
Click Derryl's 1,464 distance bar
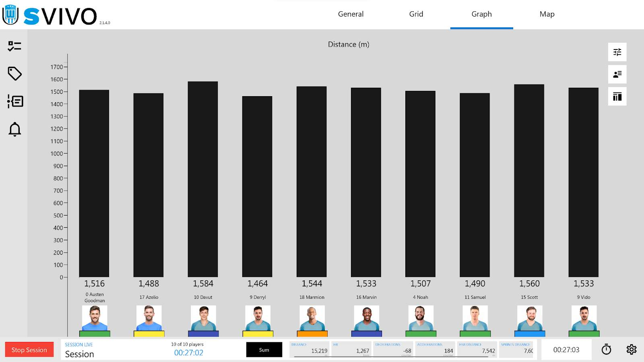(257, 187)
